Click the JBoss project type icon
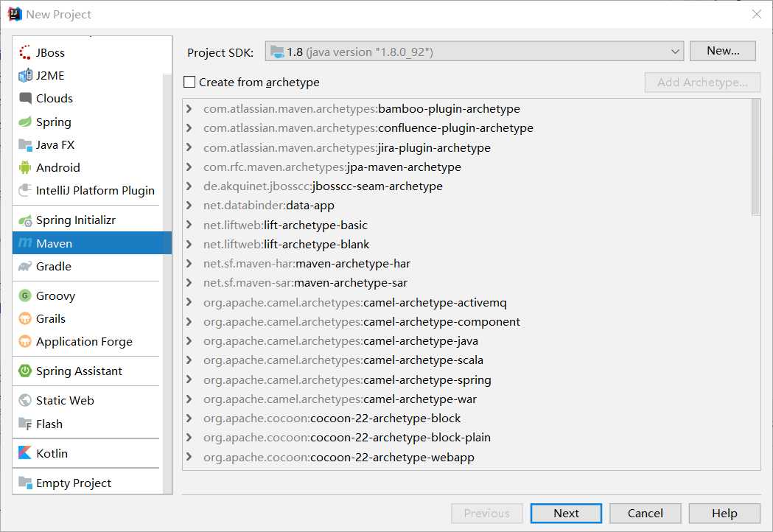This screenshot has width=773, height=532. point(24,52)
